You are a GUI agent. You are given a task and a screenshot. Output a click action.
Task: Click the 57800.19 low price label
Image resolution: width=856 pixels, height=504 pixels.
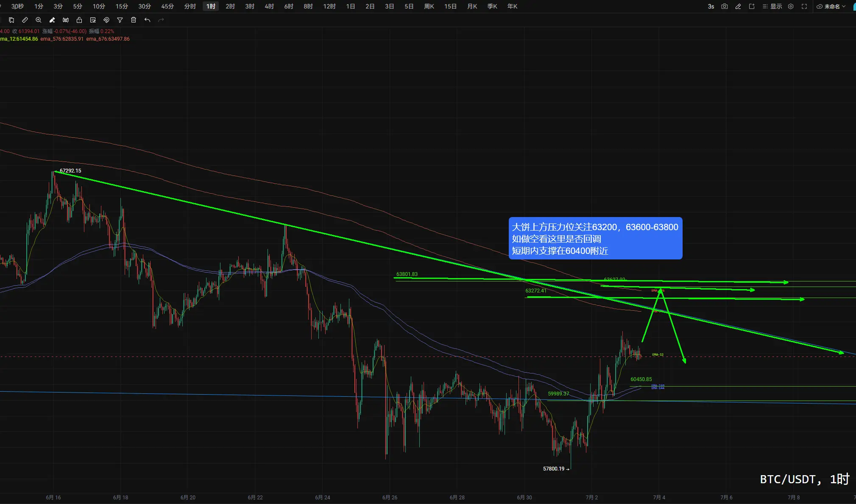click(554, 469)
